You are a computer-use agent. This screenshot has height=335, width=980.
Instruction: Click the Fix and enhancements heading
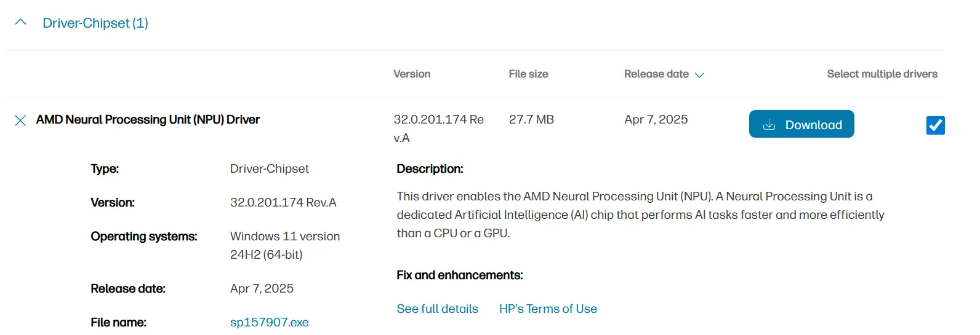point(459,275)
